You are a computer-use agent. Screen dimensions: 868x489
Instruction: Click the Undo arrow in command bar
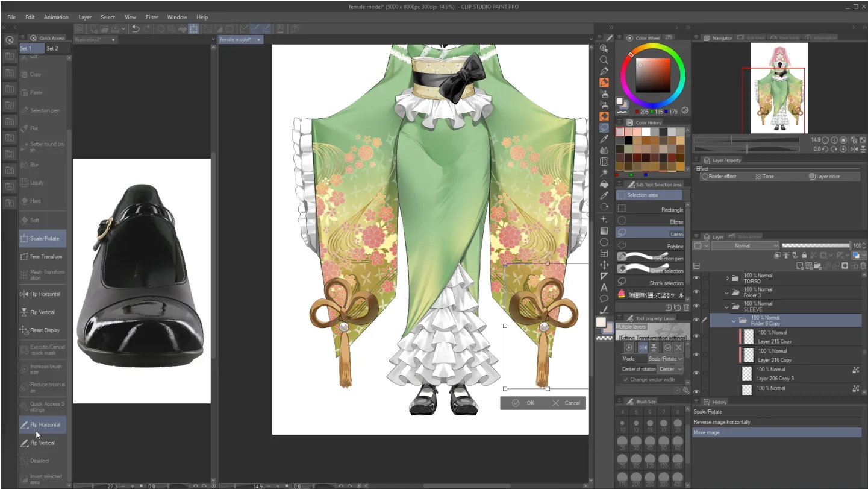pyautogui.click(x=136, y=28)
